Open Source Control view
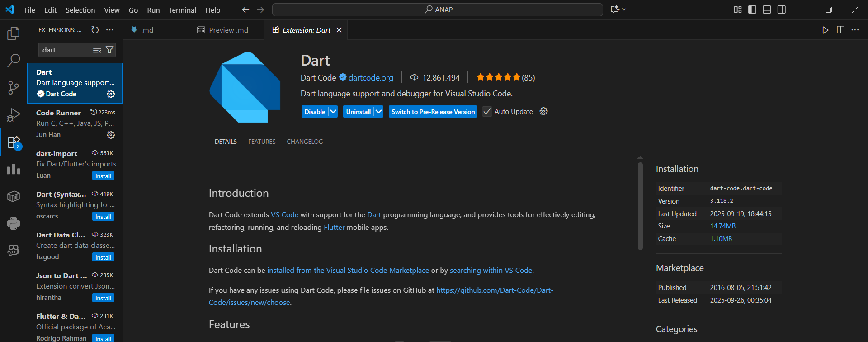The height and width of the screenshot is (342, 868). coord(14,87)
